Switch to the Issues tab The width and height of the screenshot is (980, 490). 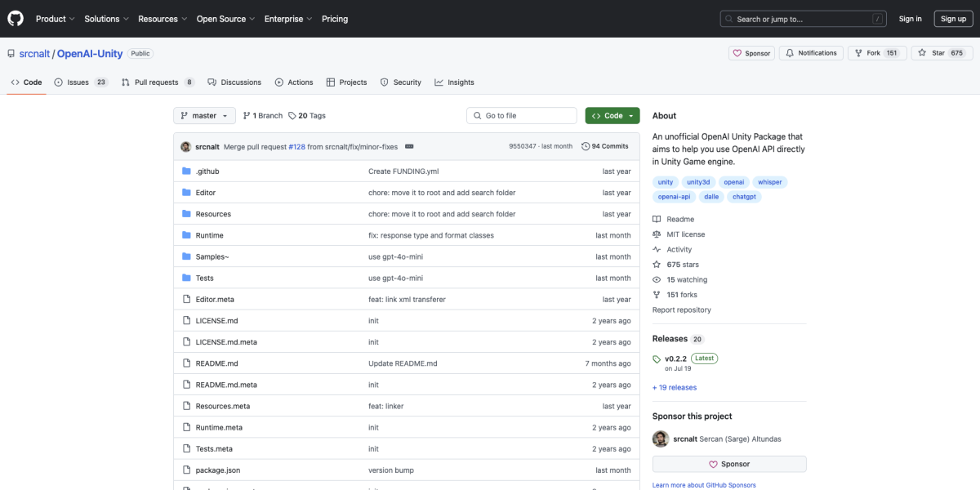pos(80,82)
